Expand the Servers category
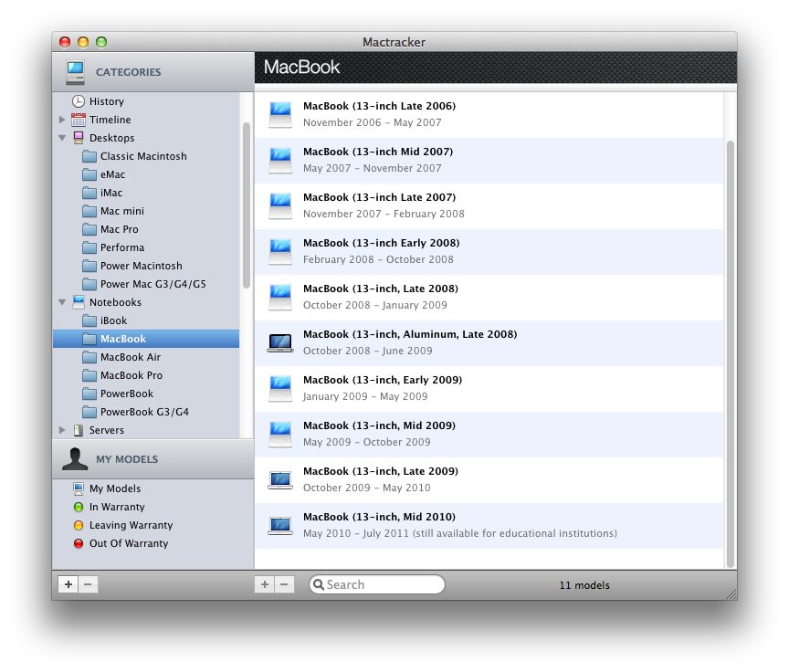This screenshot has height=672, width=789. [62, 430]
